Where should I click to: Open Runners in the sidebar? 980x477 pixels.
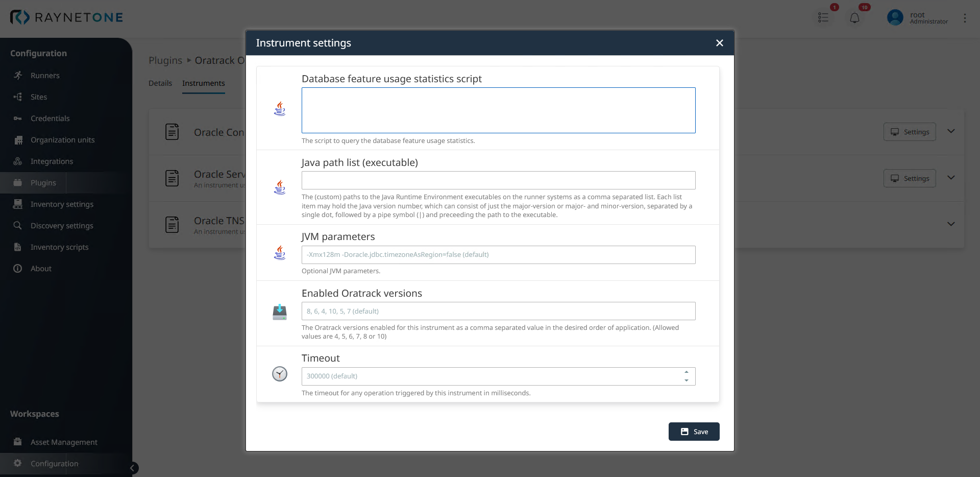(x=45, y=76)
